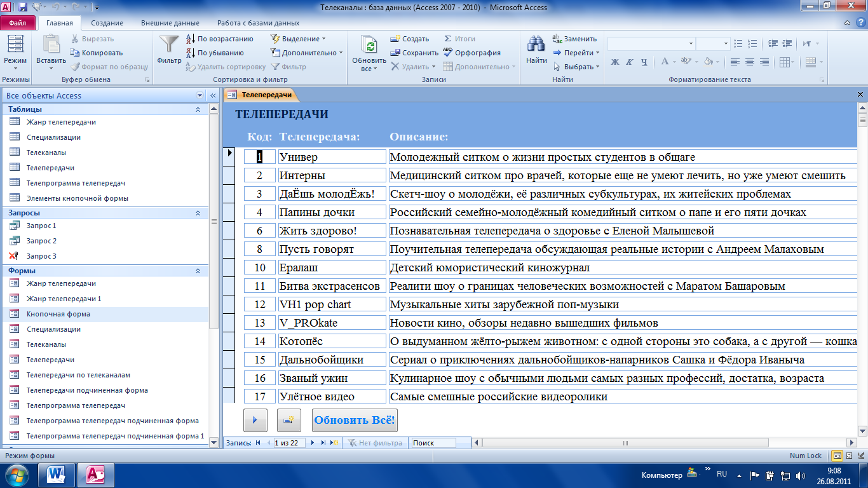This screenshot has width=868, height=488.
Task: Open Работа с базами данных tab
Action: pos(258,23)
